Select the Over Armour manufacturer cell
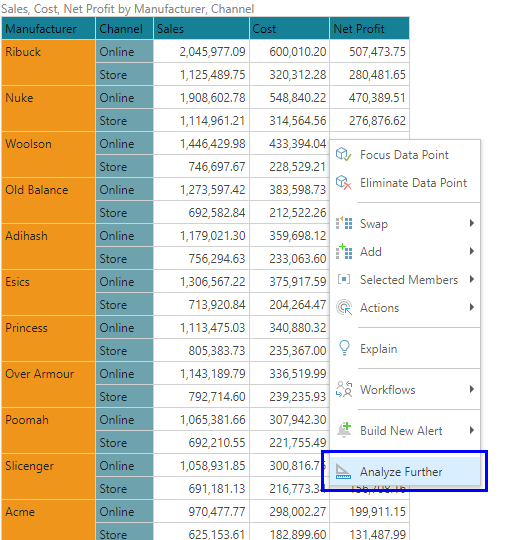 48,385
